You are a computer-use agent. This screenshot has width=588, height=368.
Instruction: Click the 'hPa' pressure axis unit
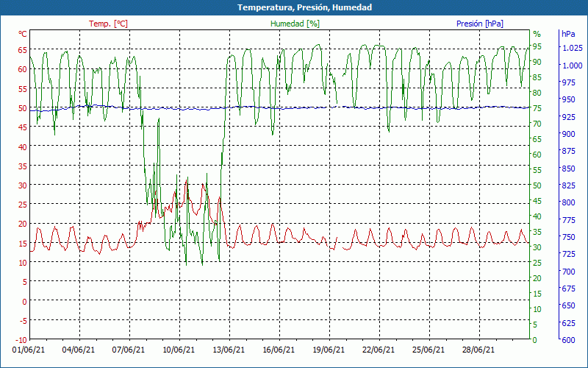(x=568, y=34)
